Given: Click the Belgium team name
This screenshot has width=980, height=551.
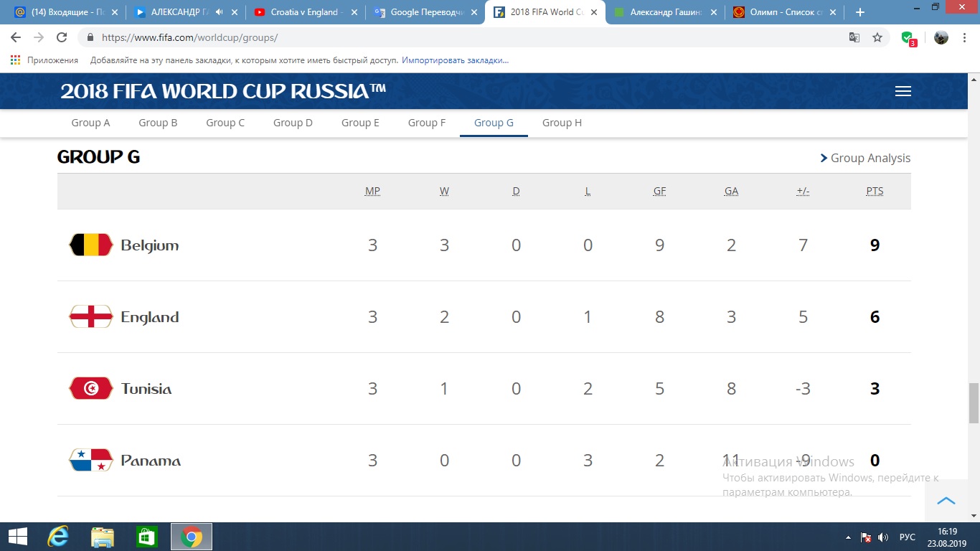Looking at the screenshot, I should click(150, 245).
